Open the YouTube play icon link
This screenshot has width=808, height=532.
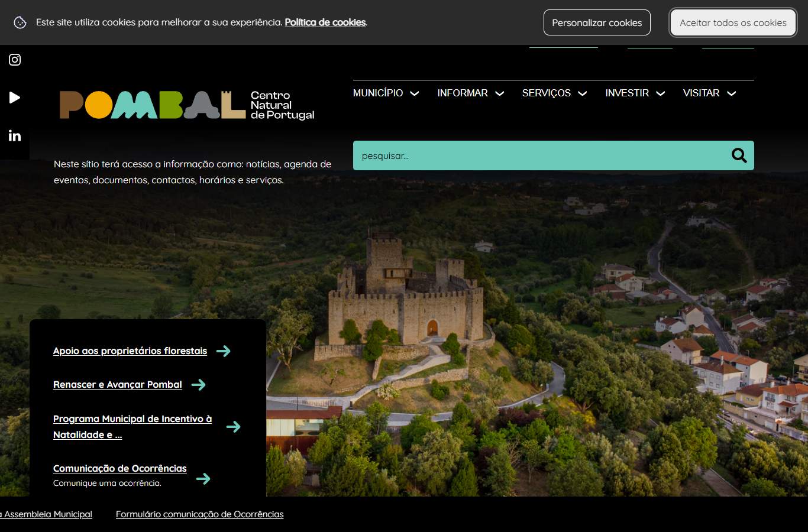pyautogui.click(x=15, y=98)
